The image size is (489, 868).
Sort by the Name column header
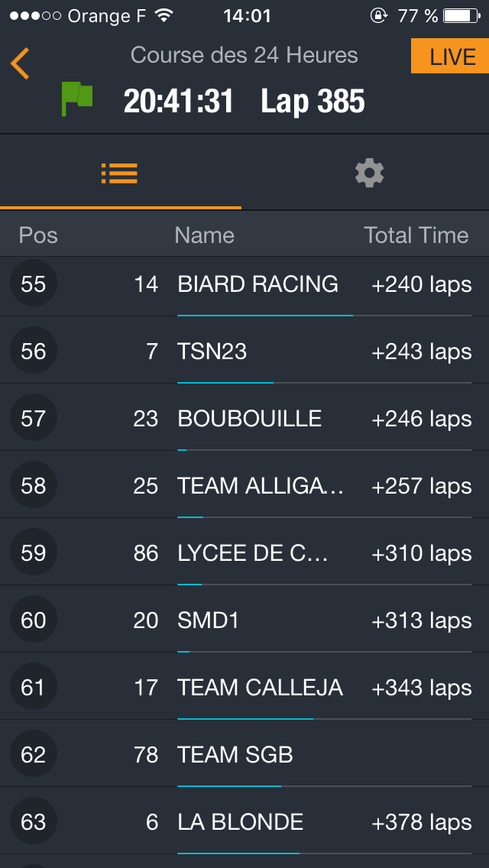(204, 235)
